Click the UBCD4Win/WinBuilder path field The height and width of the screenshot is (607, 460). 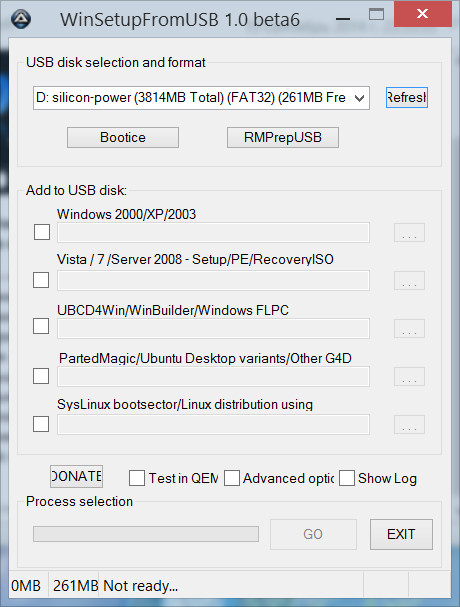213,328
